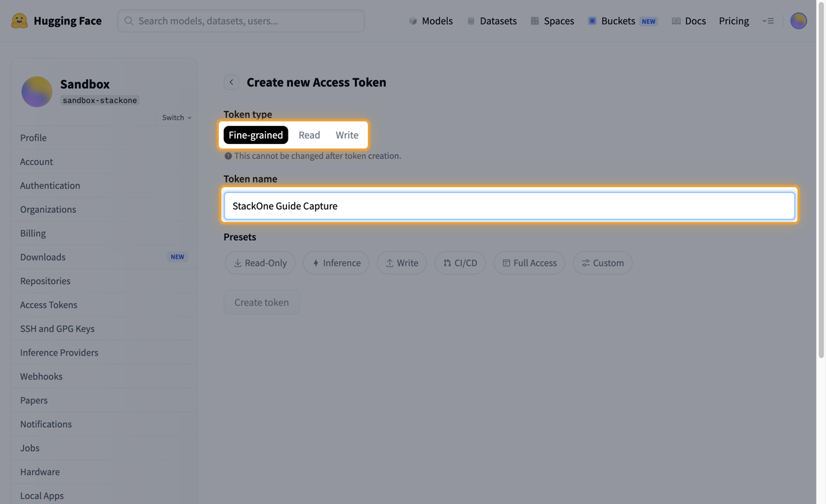Open Local Apps in sidebar

[x=104, y=496]
